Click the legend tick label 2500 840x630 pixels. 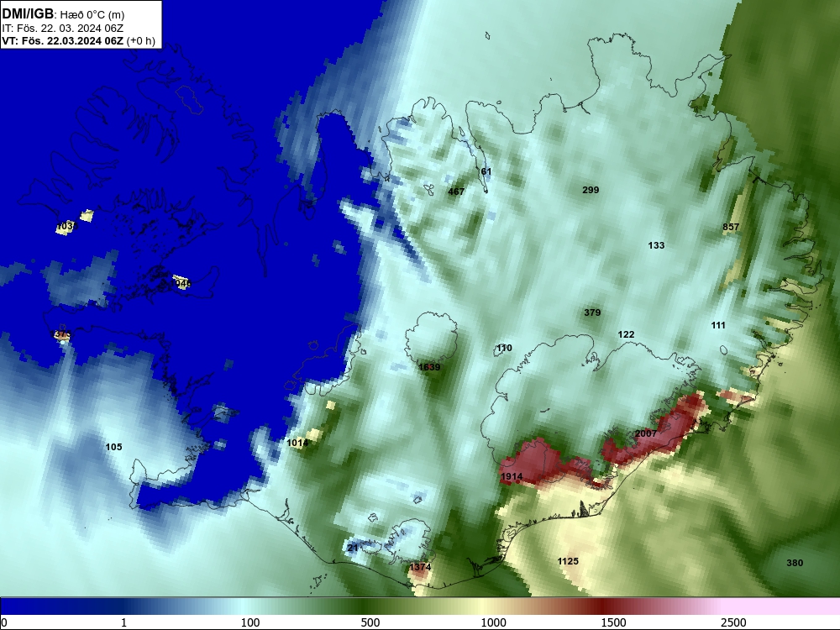pos(733,622)
